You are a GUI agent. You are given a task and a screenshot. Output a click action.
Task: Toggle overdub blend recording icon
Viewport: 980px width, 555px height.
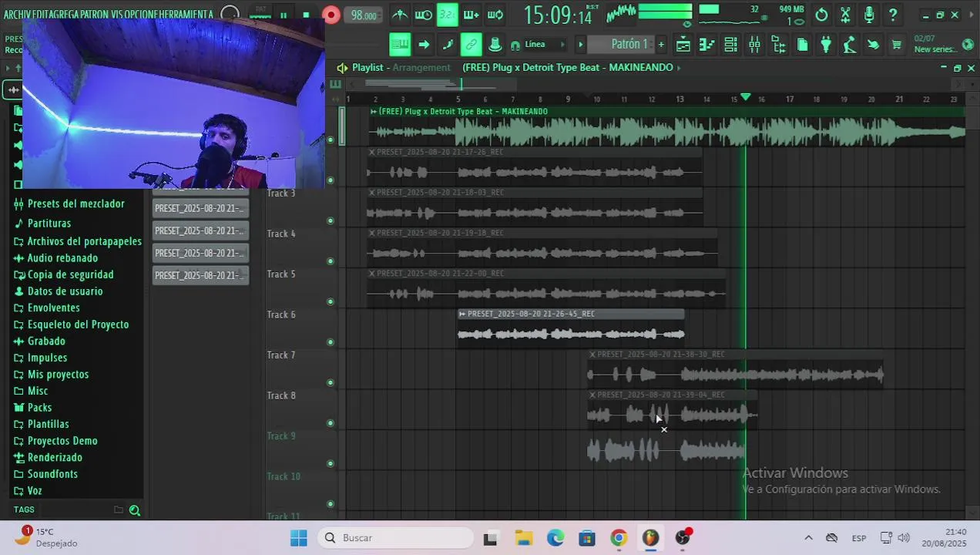click(471, 15)
